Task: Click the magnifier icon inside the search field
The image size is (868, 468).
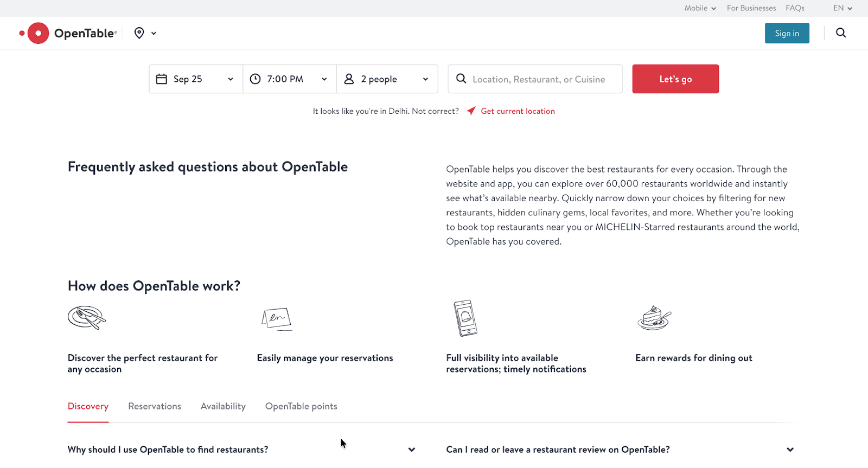Action: click(x=461, y=79)
